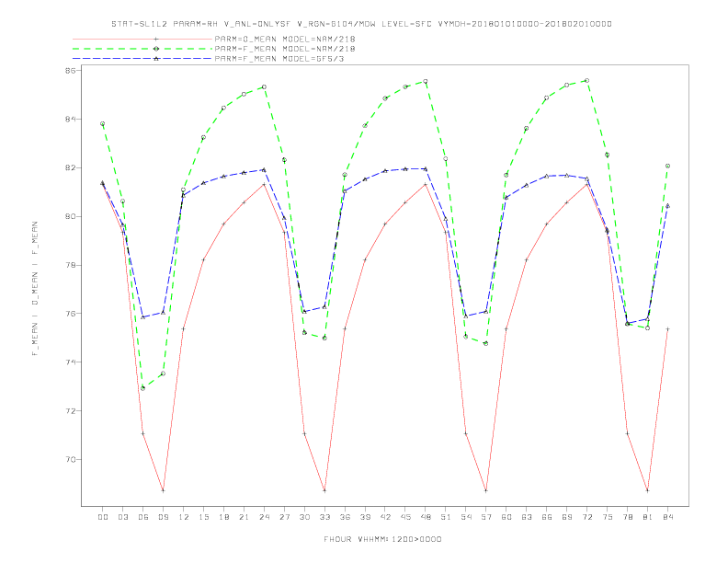Click the x-axis tick label 84
Screen dimensions: 728x563
tap(667, 517)
